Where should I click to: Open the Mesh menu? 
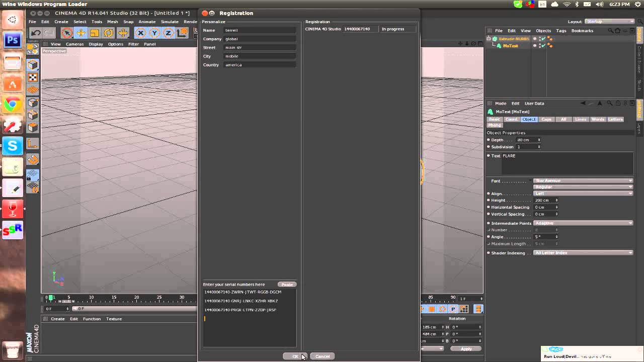tap(112, 22)
